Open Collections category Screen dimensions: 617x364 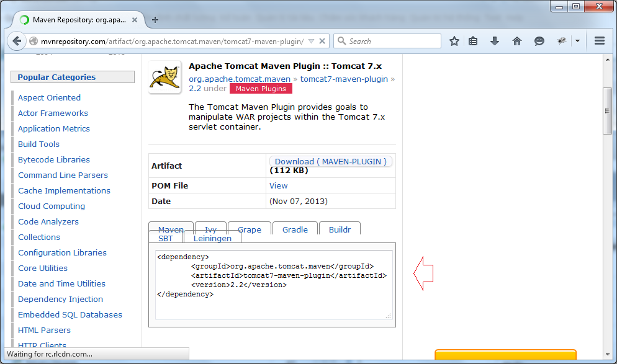[39, 237]
